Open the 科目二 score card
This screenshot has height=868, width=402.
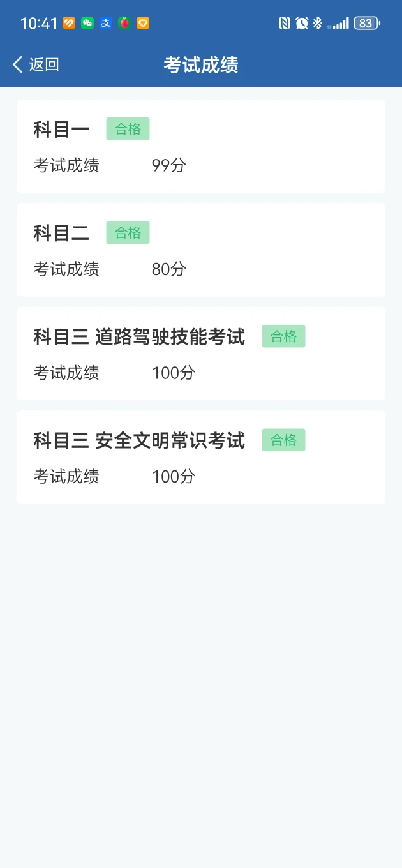click(200, 250)
